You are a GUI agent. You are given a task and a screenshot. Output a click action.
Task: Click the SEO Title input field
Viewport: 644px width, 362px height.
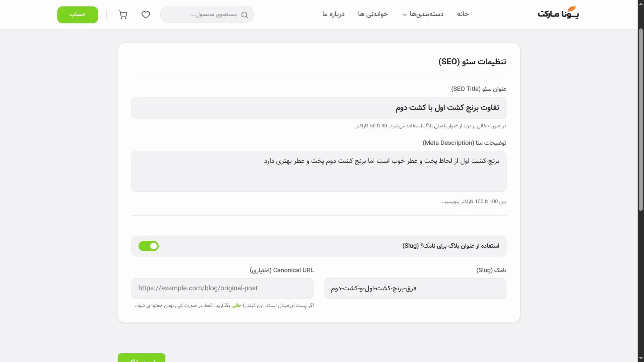pos(319,108)
